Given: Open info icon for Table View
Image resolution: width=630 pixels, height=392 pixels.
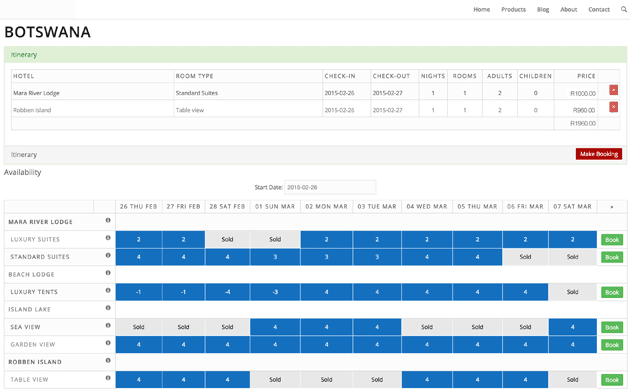Looking at the screenshot, I should (x=108, y=378).
